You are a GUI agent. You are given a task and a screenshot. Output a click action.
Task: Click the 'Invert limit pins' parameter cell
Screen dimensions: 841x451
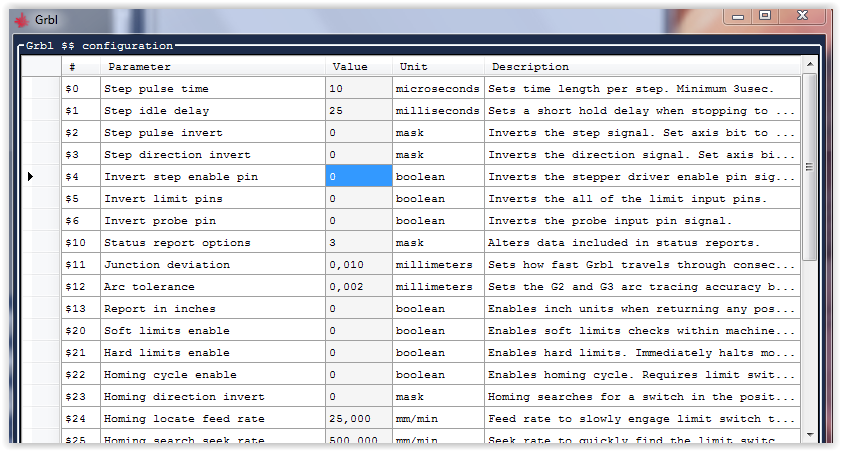pos(213,198)
